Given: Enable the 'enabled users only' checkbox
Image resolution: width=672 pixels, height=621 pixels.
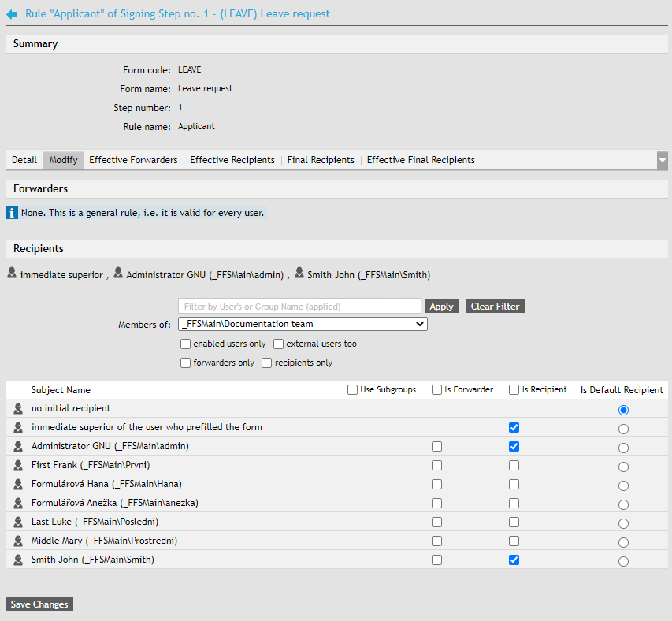Looking at the screenshot, I should [186, 344].
